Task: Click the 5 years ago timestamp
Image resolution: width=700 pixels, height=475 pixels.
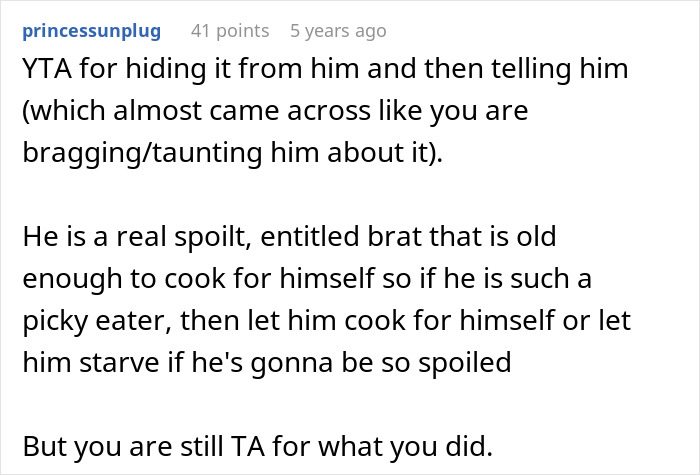Action: 337,31
